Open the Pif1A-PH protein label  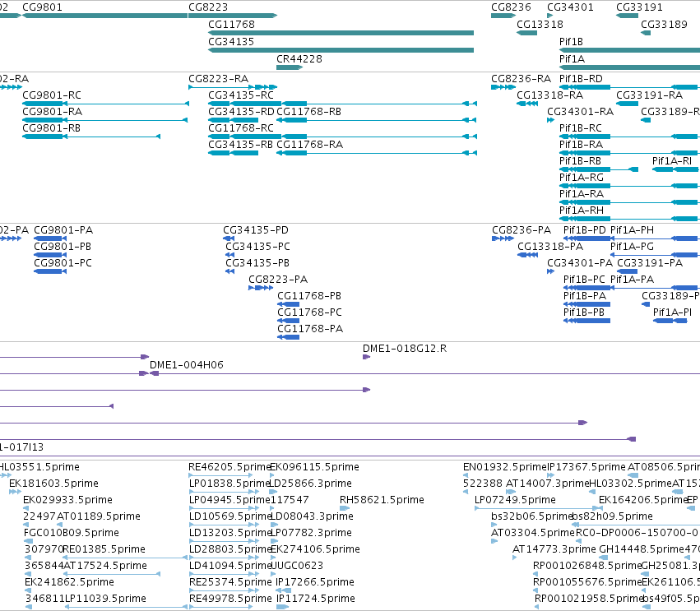click(x=633, y=231)
